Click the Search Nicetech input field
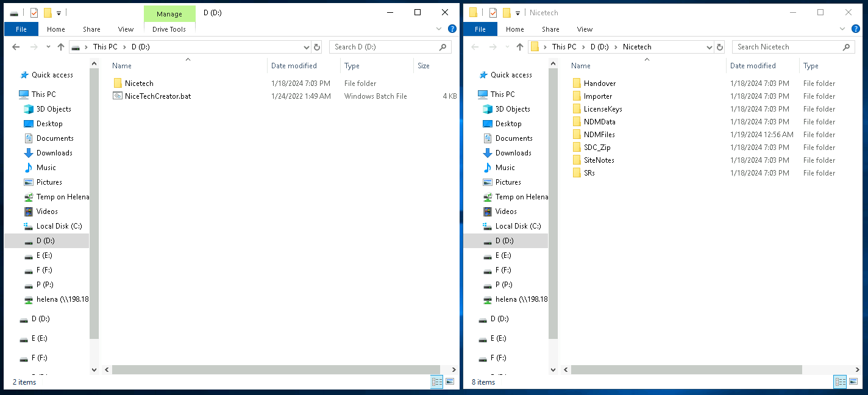The height and width of the screenshot is (395, 868). coord(786,47)
